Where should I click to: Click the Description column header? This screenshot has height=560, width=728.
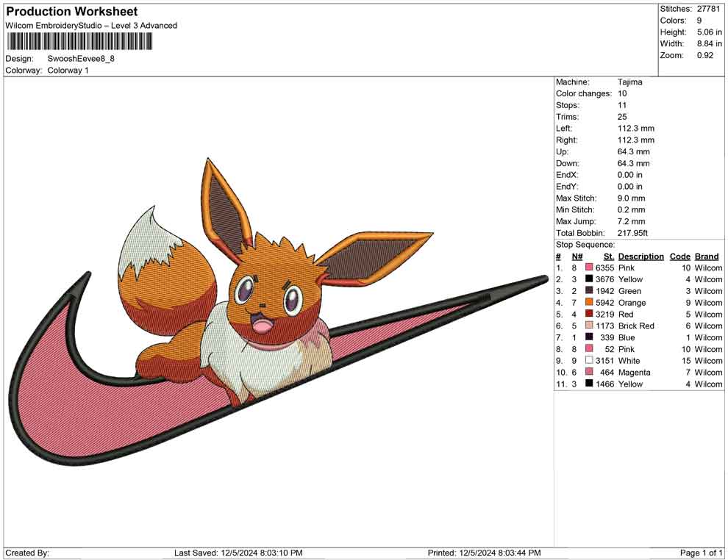click(640, 256)
